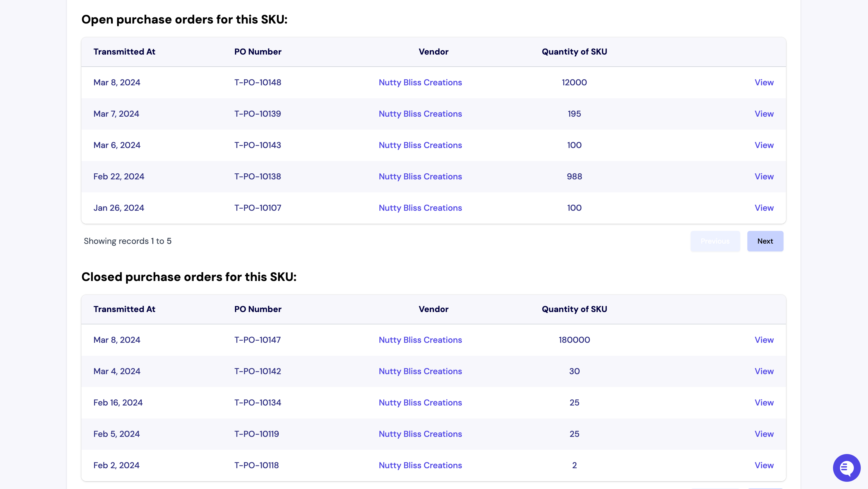View purchase order T-PO-10143
Screen dimensions: 868x489
[x=764, y=145]
